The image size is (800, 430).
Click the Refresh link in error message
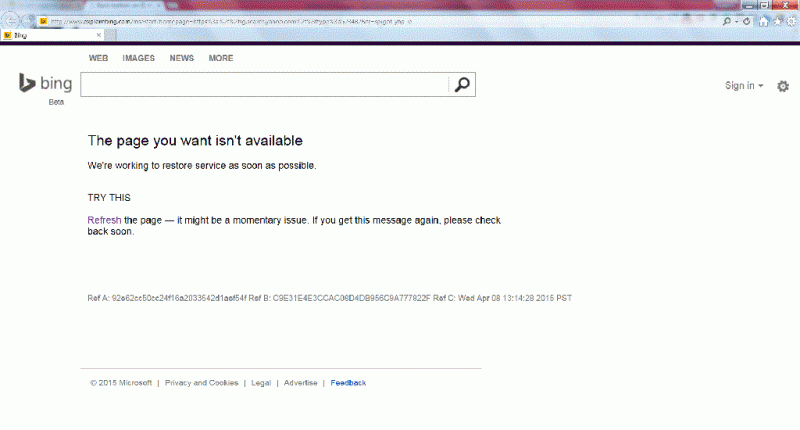pyautogui.click(x=104, y=220)
